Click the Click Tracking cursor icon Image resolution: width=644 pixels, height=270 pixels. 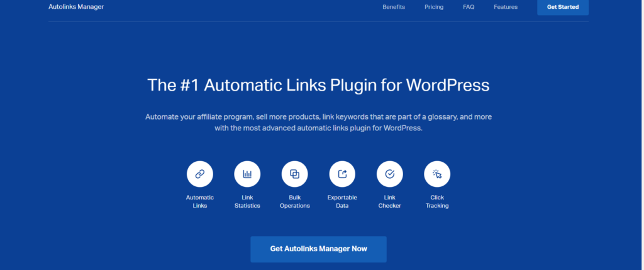[x=437, y=174]
